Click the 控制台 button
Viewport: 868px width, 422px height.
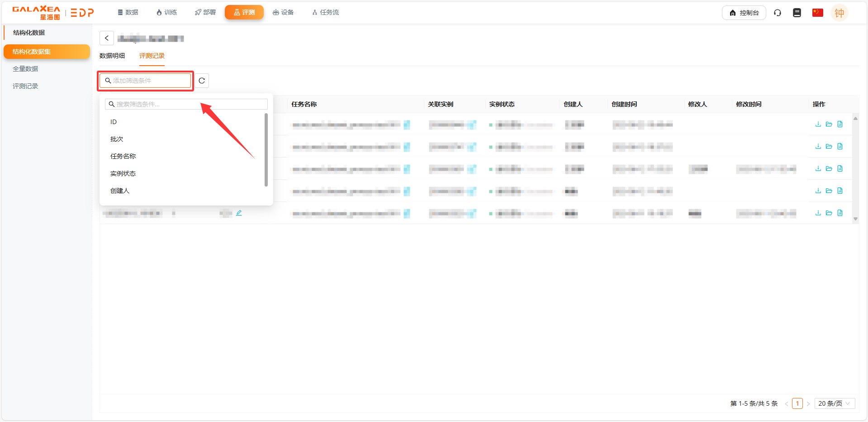[744, 13]
